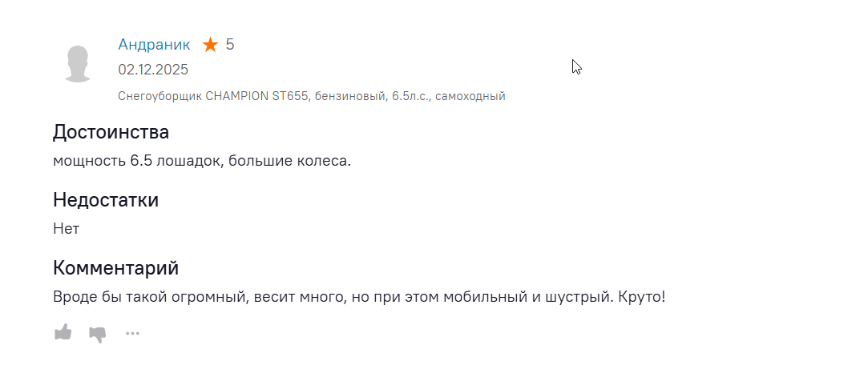Click the word Снегоуборщик in product line
This screenshot has width=868, height=365.
click(x=159, y=96)
